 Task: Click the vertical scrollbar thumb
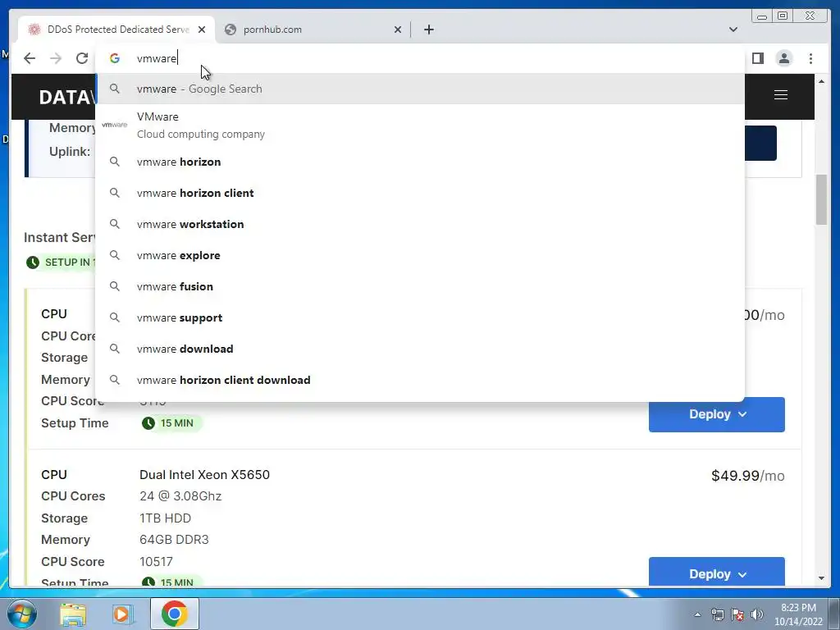pyautogui.click(x=822, y=199)
